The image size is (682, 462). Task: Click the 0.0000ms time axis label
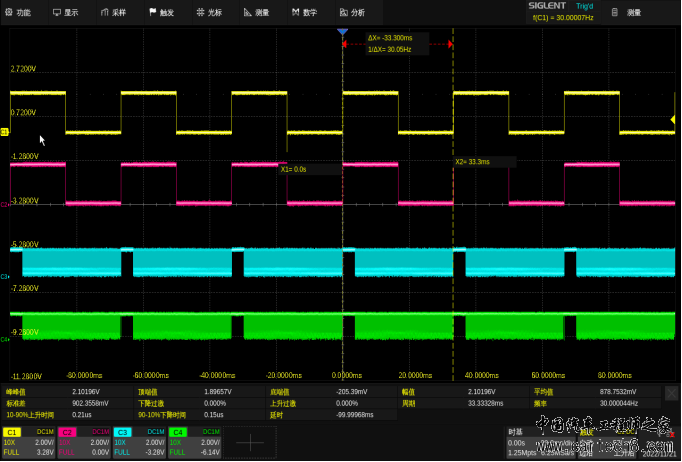point(347,375)
